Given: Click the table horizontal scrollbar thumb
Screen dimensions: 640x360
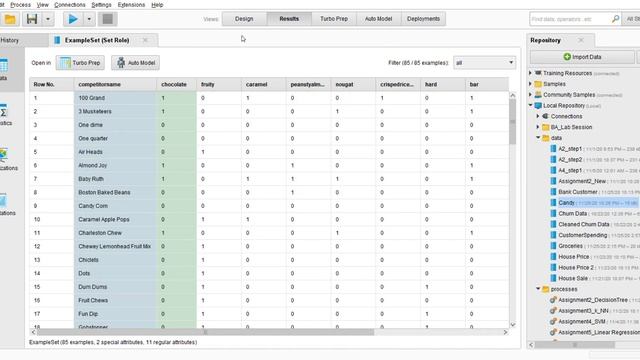Looking at the screenshot, I should 205,332.
